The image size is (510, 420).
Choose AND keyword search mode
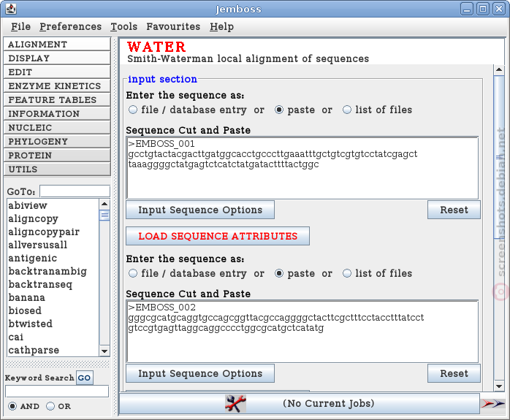(x=12, y=406)
